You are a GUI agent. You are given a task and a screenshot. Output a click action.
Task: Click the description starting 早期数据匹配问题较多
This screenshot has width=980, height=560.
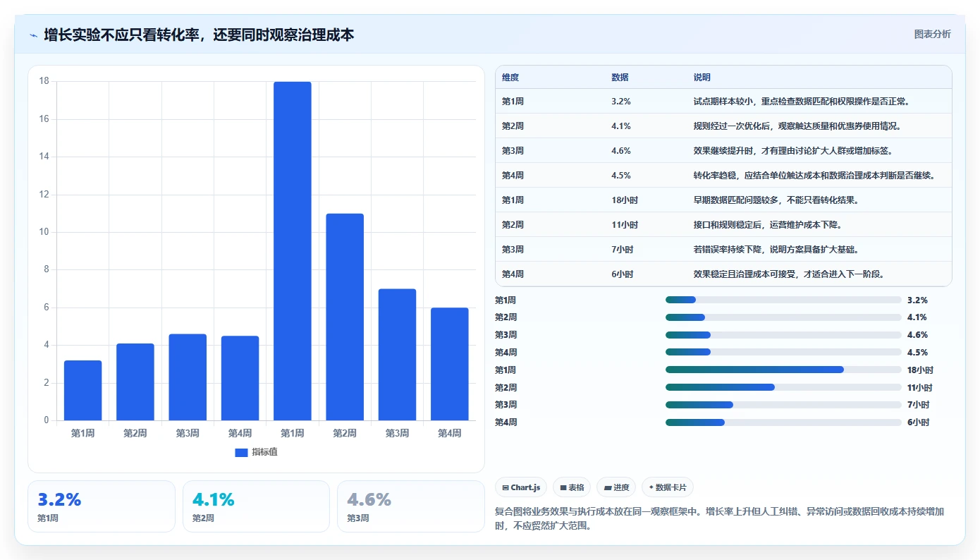(776, 200)
